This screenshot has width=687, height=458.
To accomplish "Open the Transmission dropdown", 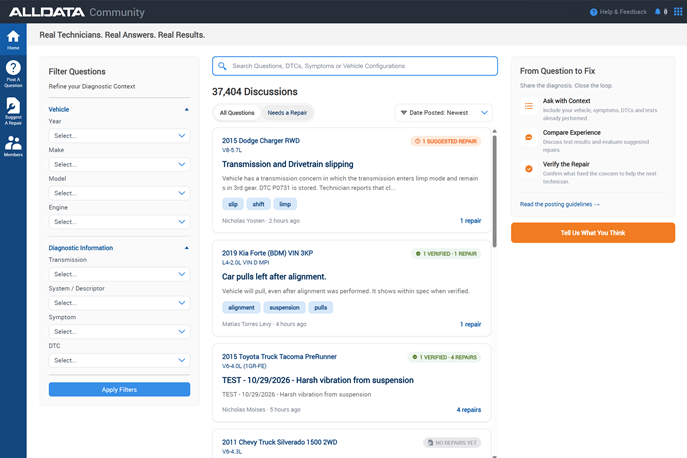I will [119, 274].
